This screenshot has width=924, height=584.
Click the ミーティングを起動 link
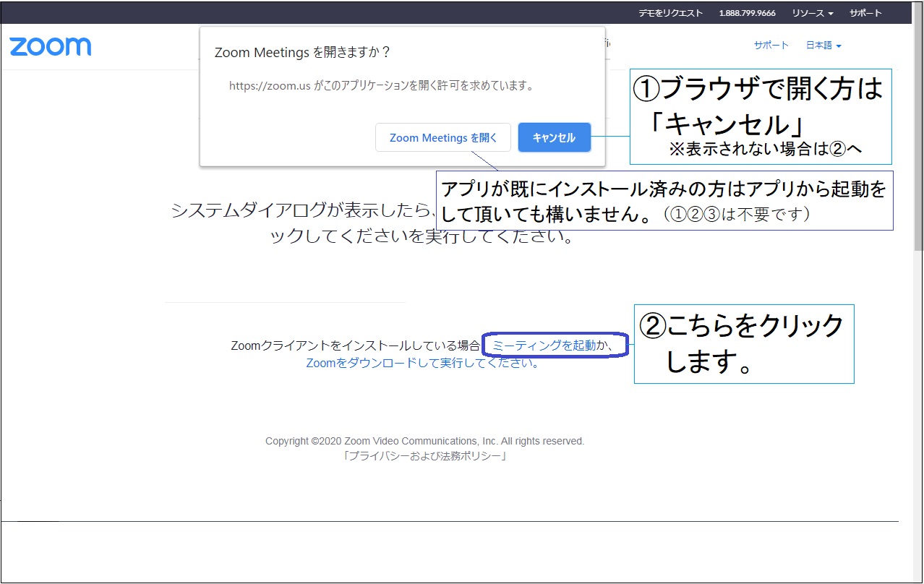(x=544, y=345)
